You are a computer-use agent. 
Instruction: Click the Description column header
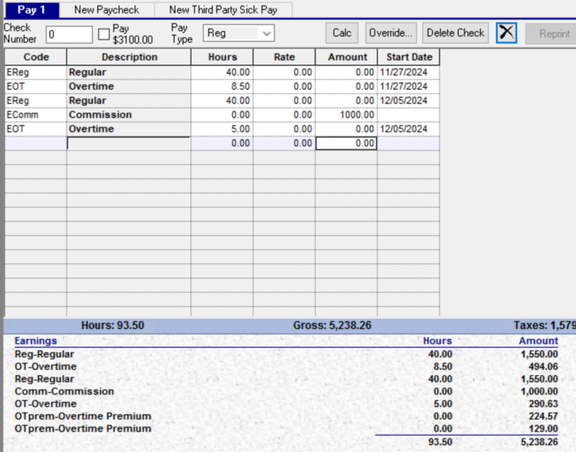pos(129,57)
